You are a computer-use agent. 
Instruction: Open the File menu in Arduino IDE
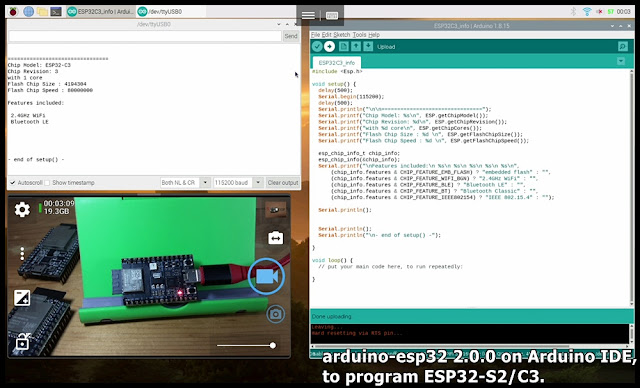[315, 35]
